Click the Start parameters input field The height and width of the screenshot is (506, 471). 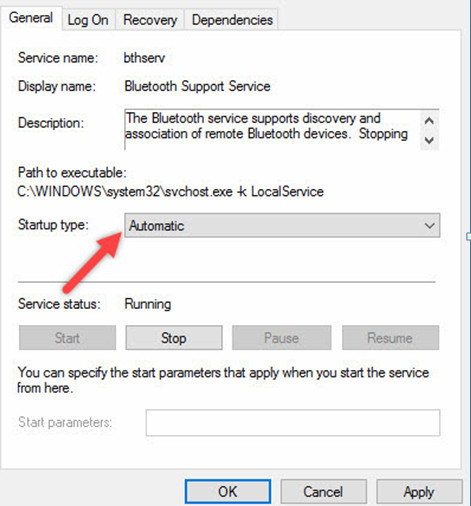pos(293,423)
